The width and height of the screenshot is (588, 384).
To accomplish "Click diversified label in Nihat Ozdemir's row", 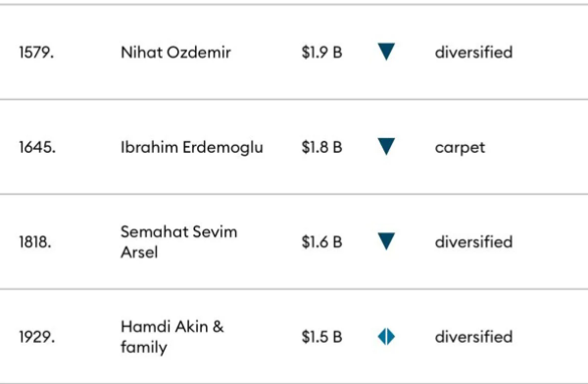I will tap(473, 52).
